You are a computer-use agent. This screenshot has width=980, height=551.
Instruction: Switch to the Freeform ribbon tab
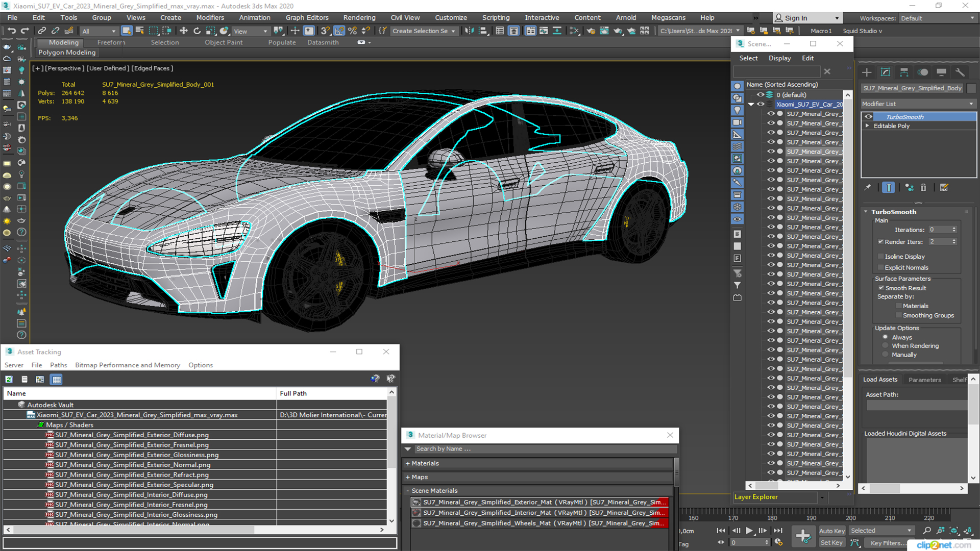point(111,43)
